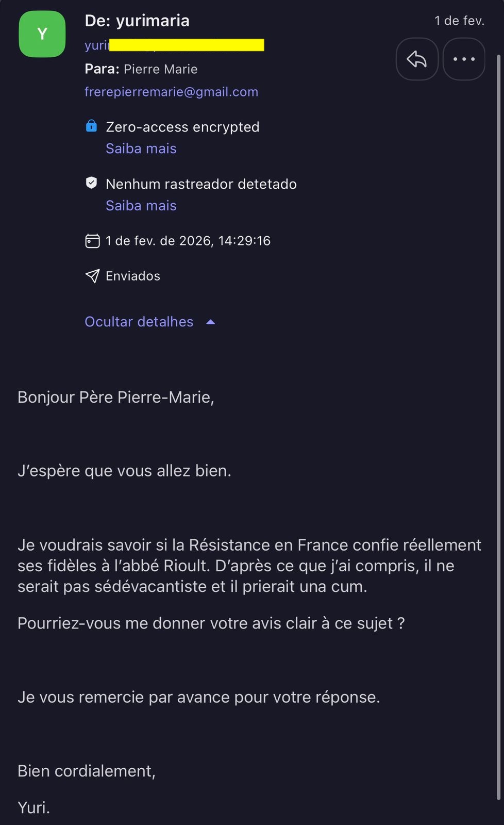The height and width of the screenshot is (825, 504).
Task: Collapse details with the upward triangle
Action: coord(210,322)
